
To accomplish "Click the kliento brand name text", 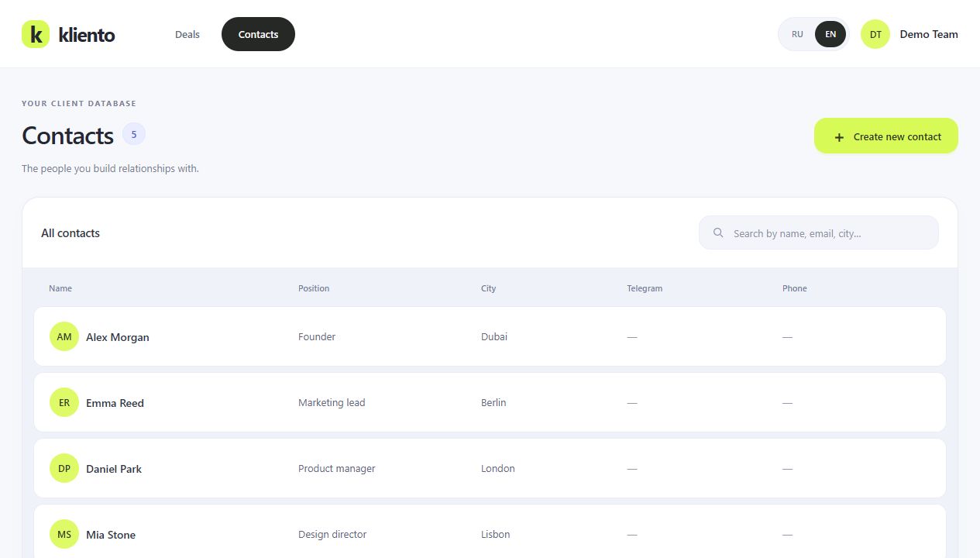I will (x=87, y=35).
